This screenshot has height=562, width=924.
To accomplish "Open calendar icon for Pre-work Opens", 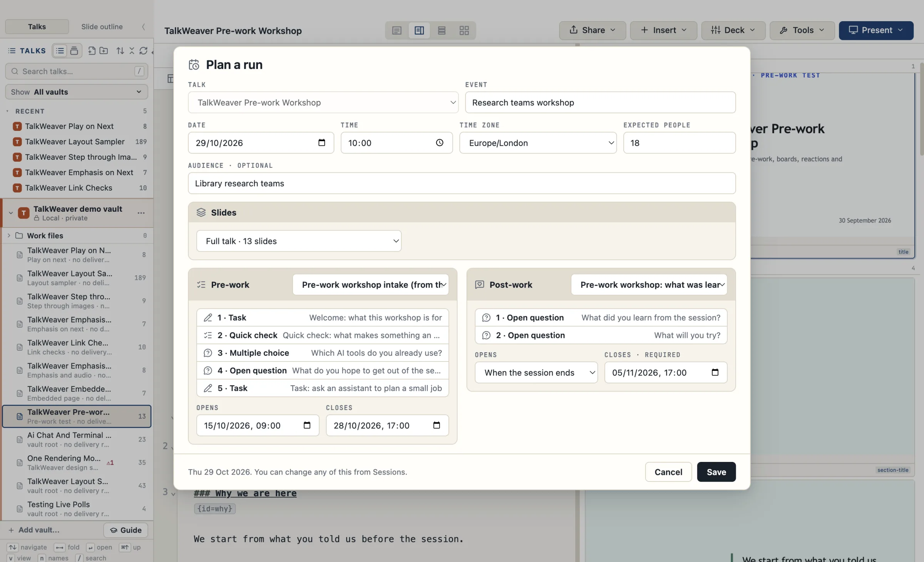I will (x=307, y=425).
